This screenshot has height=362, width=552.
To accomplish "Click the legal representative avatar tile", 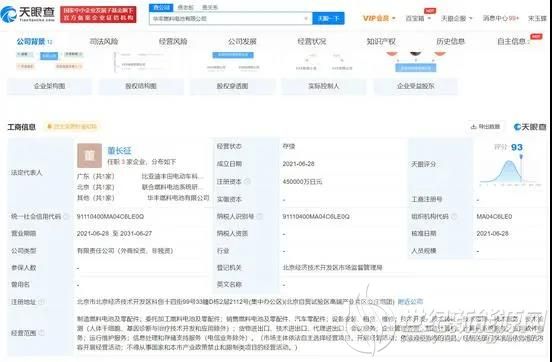I will click(89, 155).
